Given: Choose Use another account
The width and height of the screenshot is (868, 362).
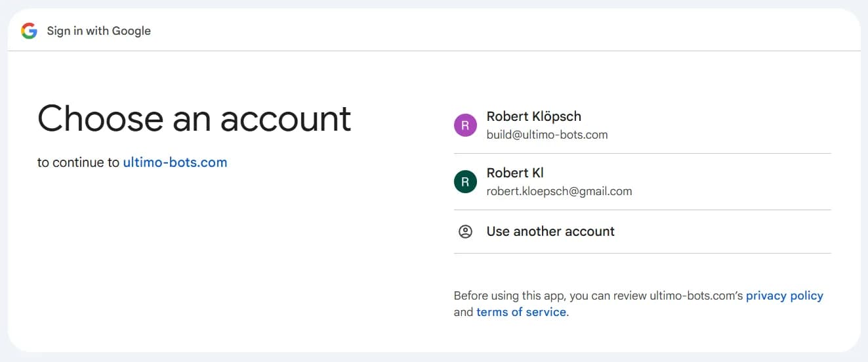Looking at the screenshot, I should click(x=642, y=231).
